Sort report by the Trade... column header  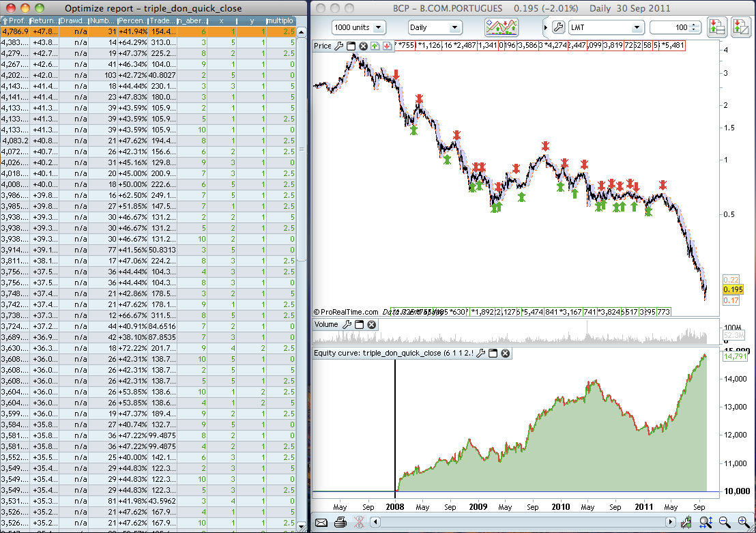click(162, 20)
